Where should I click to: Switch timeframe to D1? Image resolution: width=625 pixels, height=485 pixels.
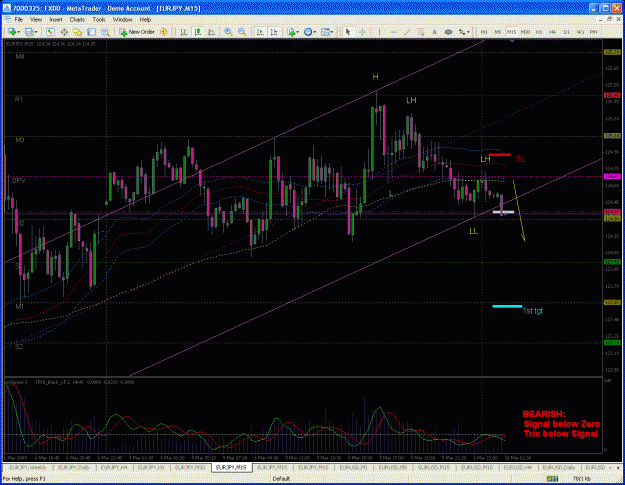[x=566, y=32]
